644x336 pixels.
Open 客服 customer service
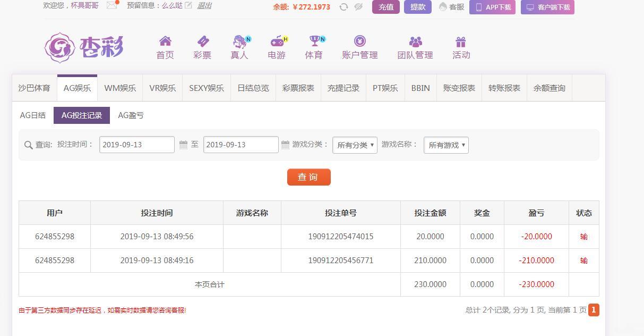[x=451, y=7]
